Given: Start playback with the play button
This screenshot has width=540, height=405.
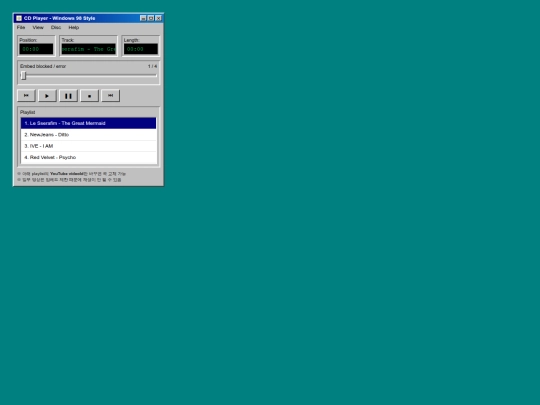Looking at the screenshot, I should (47, 96).
